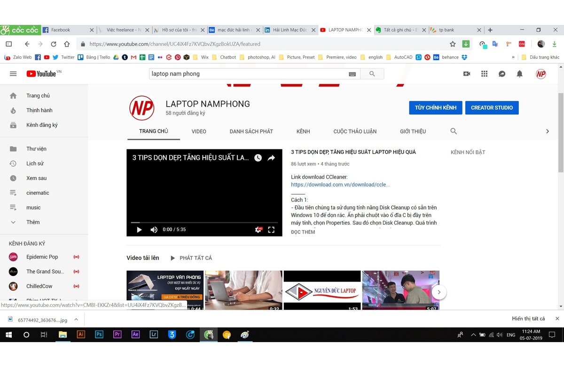Image resolution: width=564 pixels, height=392 pixels.
Task: Open Windows Start menu
Action: (8, 335)
